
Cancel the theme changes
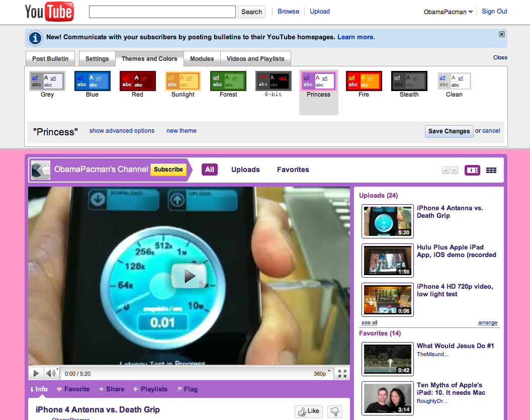click(x=491, y=131)
